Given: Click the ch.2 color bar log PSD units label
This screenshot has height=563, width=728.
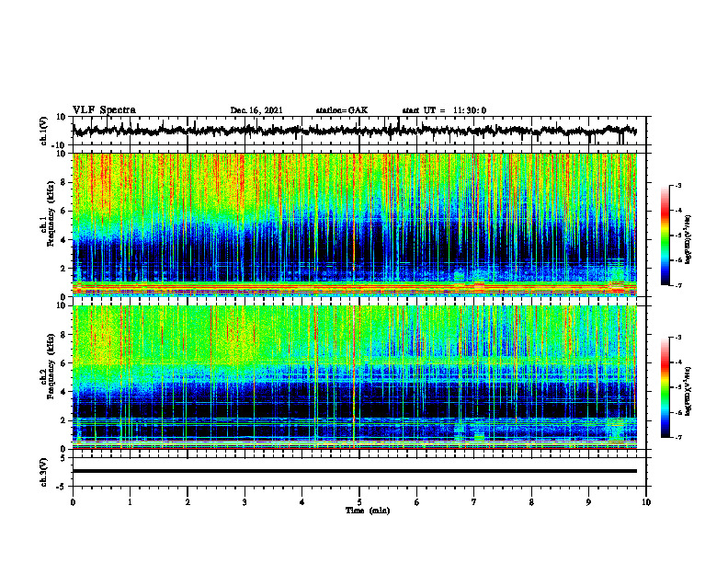Looking at the screenshot, I should pos(688,391).
